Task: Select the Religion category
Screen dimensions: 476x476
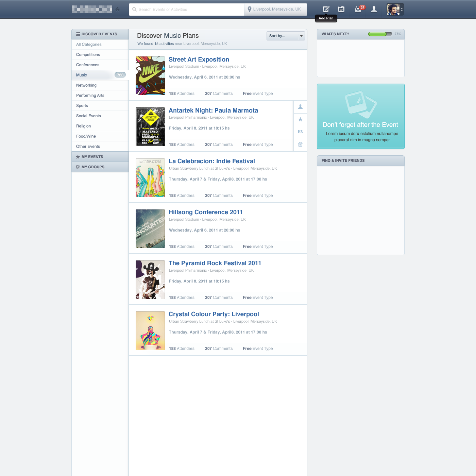Action: click(100, 126)
